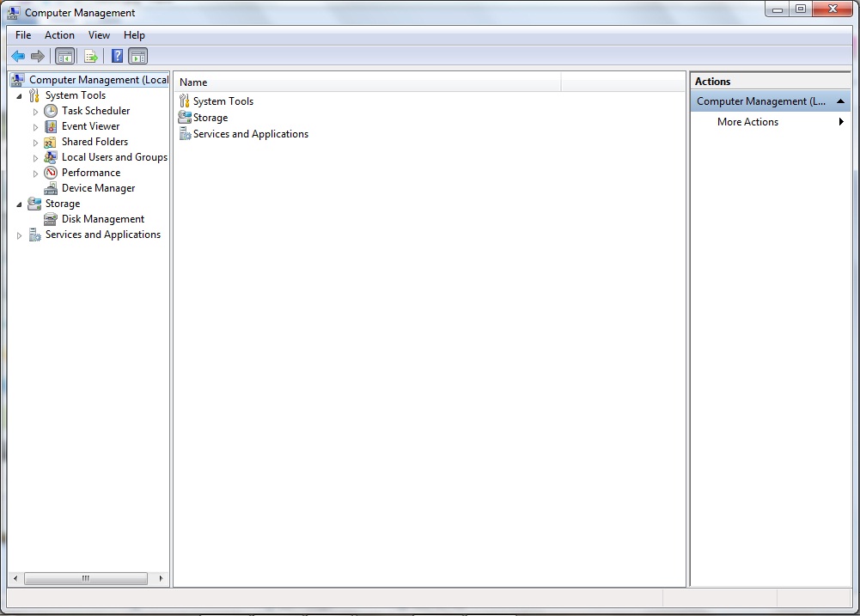Open the Action menu

59,35
